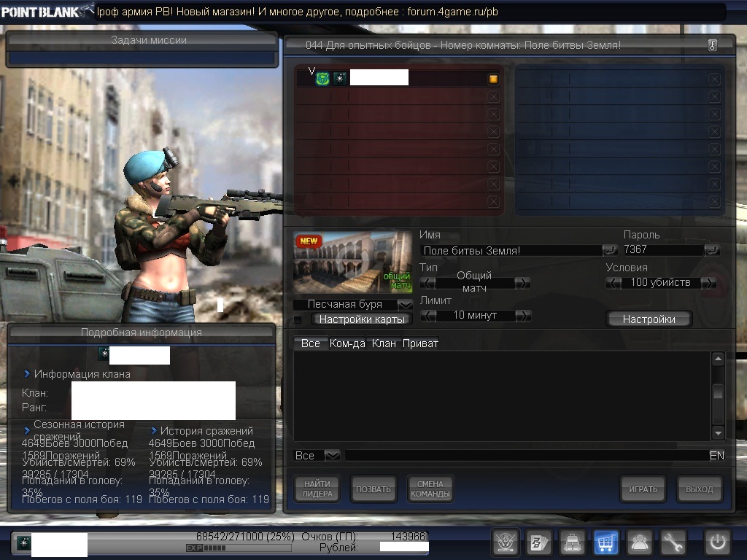Toggle the checkbox beside Настройки карты

[298, 319]
